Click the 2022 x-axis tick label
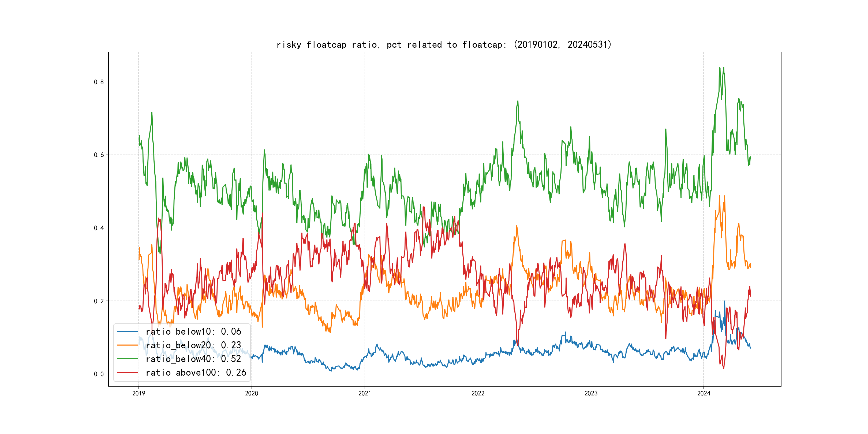Screen dimensions: 868x434 click(478, 393)
